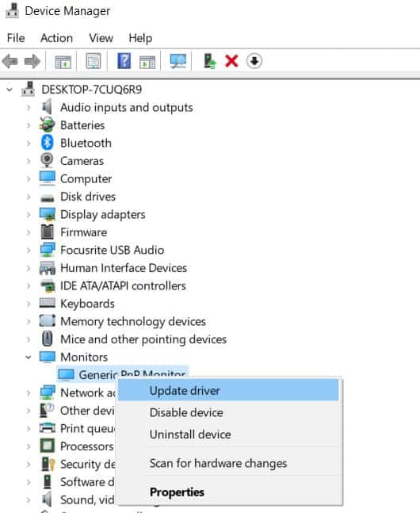
Task: Open the Help menu
Action: (x=140, y=38)
